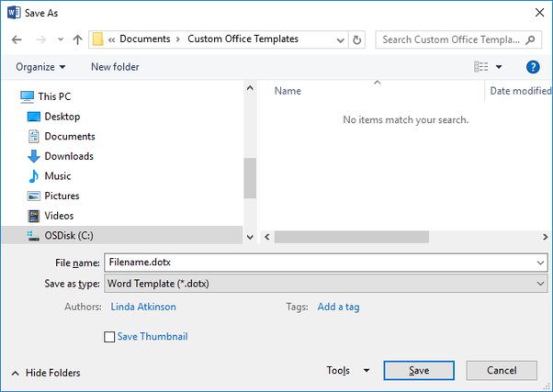The image size is (553, 392).
Task: Open the recent locations dropdown arrow
Action: pyautogui.click(x=61, y=39)
